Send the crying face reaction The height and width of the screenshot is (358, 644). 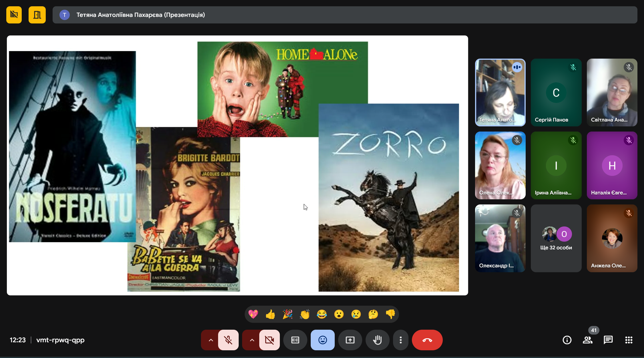pos(356,314)
